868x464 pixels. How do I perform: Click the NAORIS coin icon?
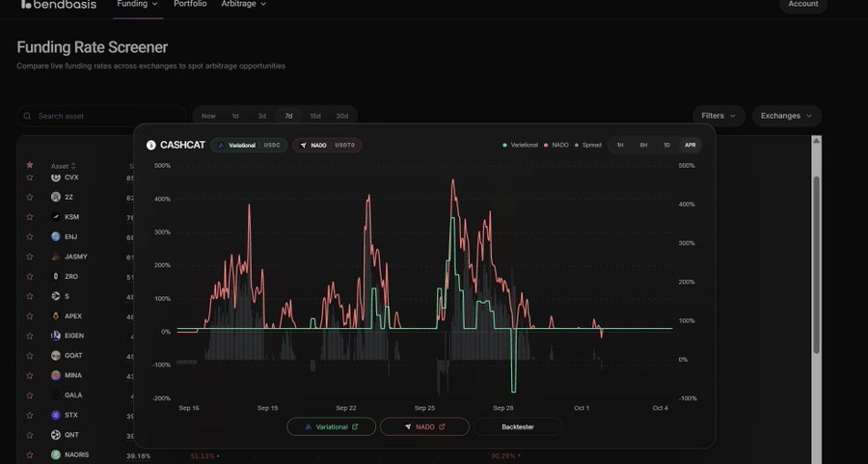pyautogui.click(x=55, y=454)
